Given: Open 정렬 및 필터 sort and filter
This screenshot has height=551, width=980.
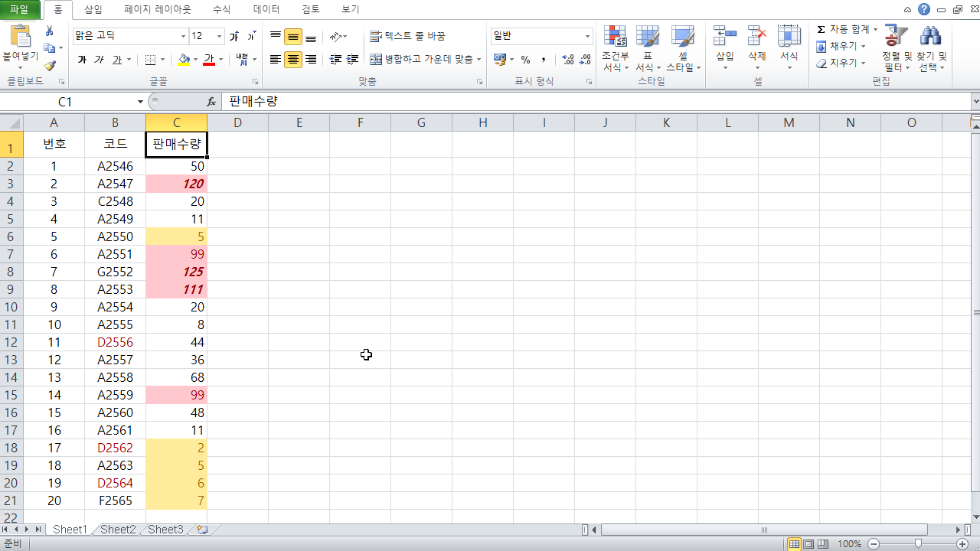Looking at the screenshot, I should (x=896, y=48).
